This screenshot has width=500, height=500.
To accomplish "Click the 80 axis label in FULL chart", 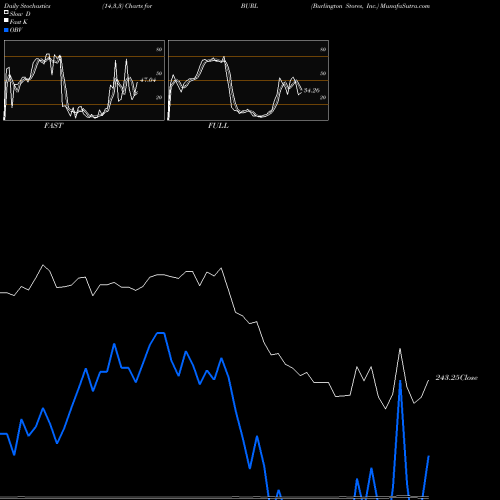I will pyautogui.click(x=323, y=49).
